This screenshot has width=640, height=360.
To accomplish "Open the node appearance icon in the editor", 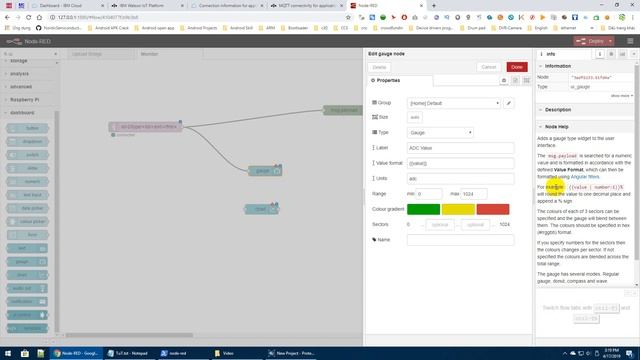I will (x=527, y=80).
